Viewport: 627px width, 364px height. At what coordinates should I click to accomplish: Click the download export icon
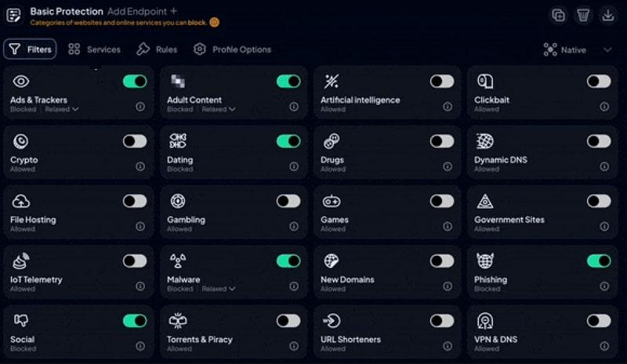click(607, 15)
